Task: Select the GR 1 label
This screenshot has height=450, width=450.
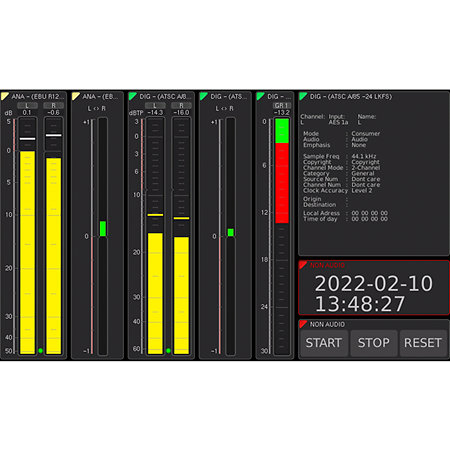Action: point(282,105)
